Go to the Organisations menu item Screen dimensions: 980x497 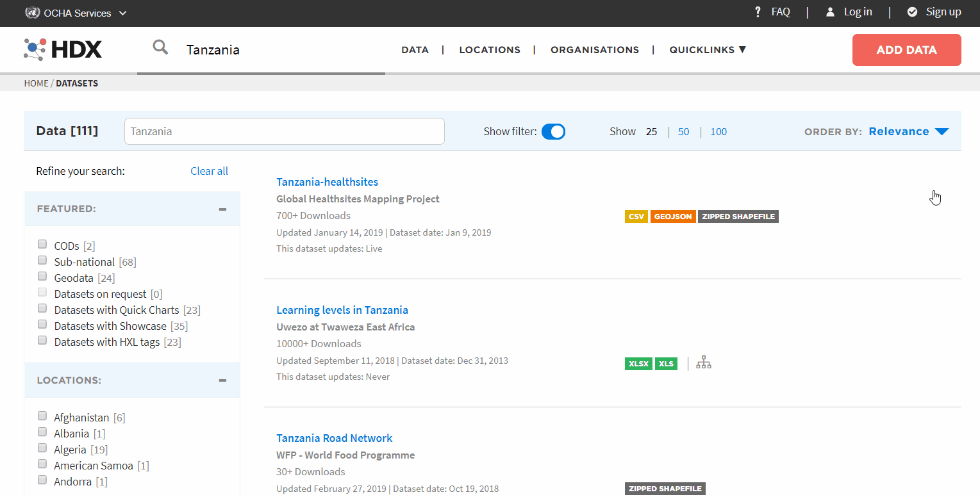594,49
